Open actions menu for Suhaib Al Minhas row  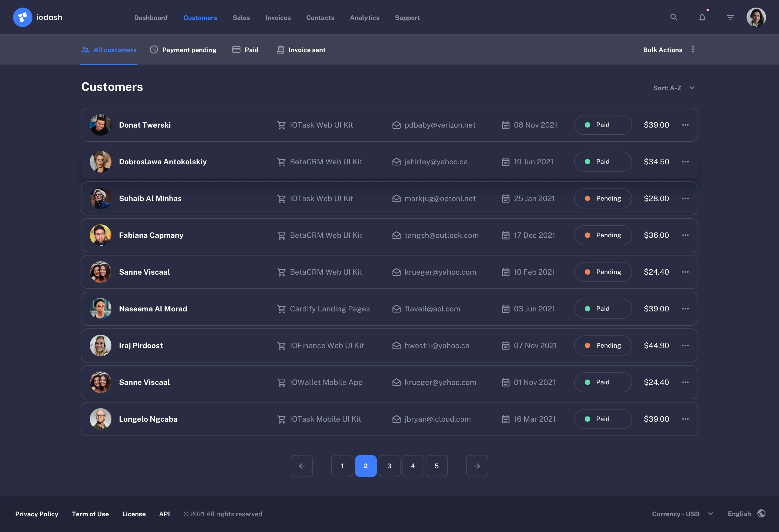(x=686, y=198)
